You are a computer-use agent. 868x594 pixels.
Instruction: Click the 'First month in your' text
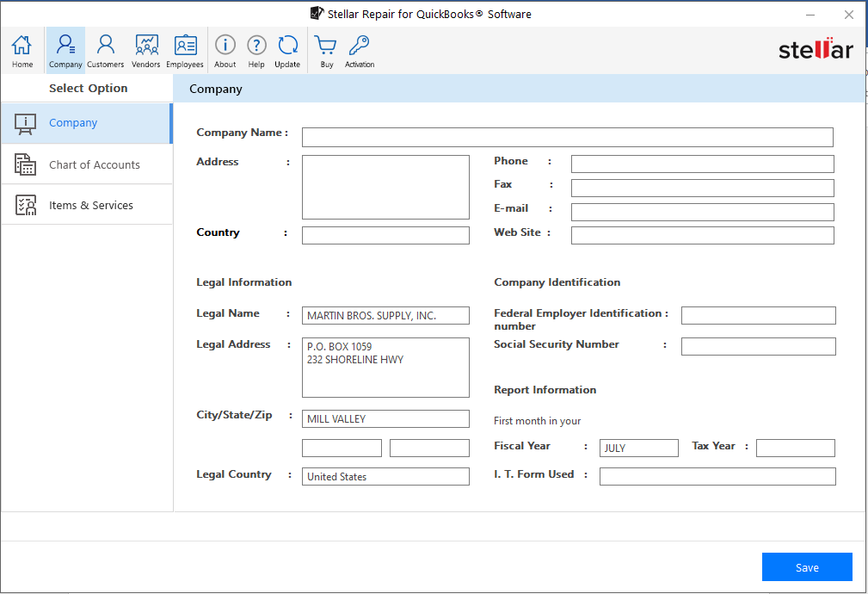537,421
